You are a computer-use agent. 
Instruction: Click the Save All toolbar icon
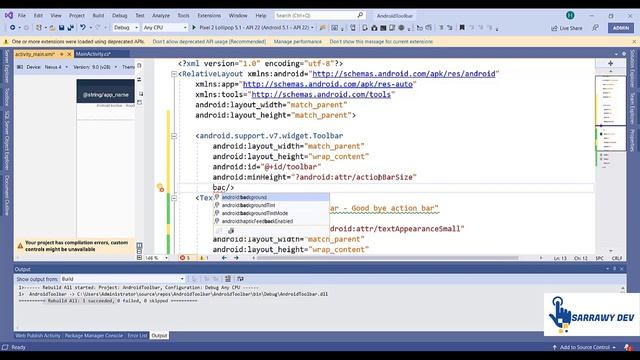tap(70, 28)
